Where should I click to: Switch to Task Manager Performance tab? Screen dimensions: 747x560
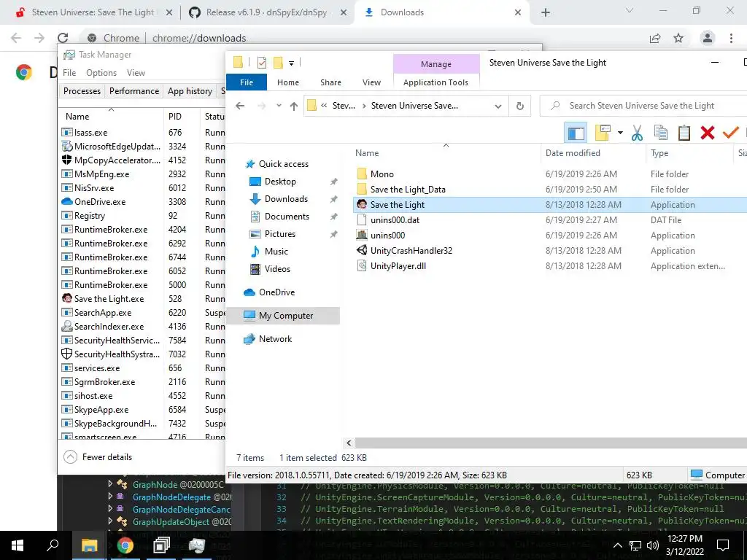[x=134, y=91]
